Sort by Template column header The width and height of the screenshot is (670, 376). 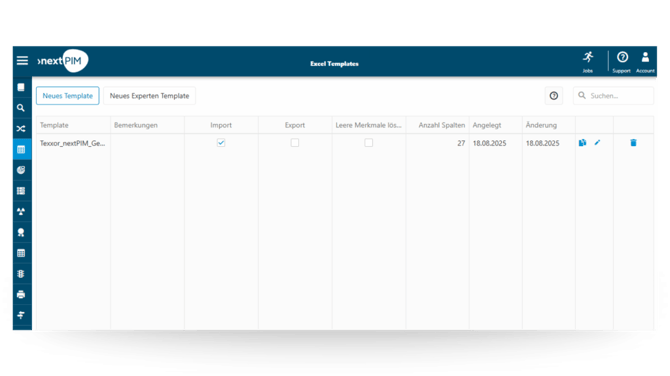coord(73,125)
